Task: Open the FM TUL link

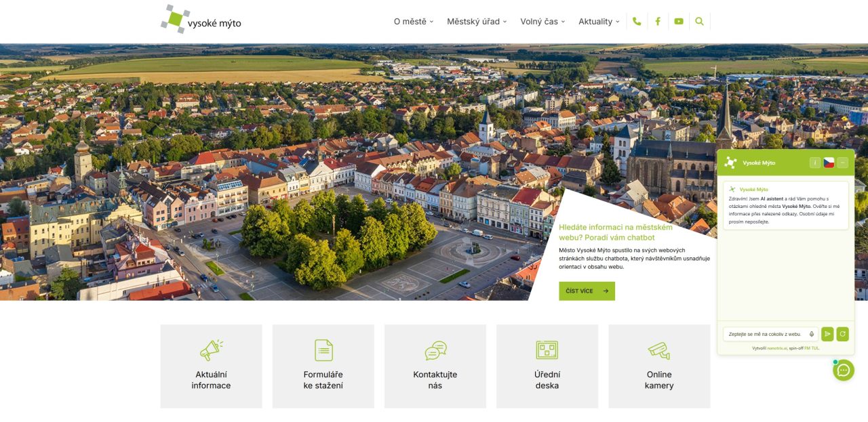Action: pos(811,347)
